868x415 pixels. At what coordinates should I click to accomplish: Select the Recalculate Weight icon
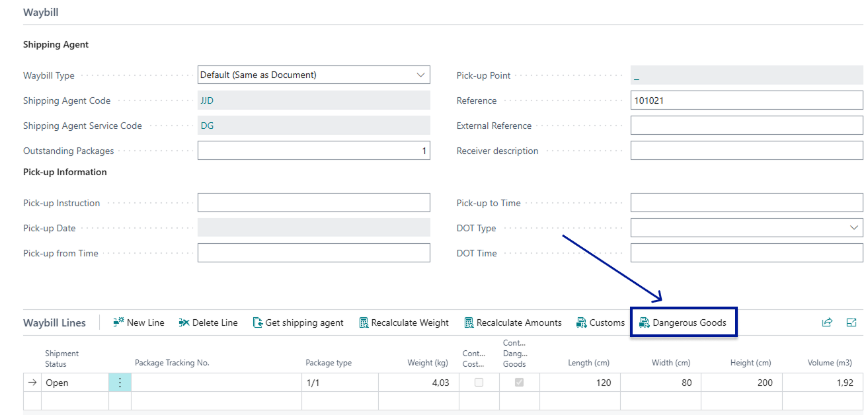click(x=363, y=322)
